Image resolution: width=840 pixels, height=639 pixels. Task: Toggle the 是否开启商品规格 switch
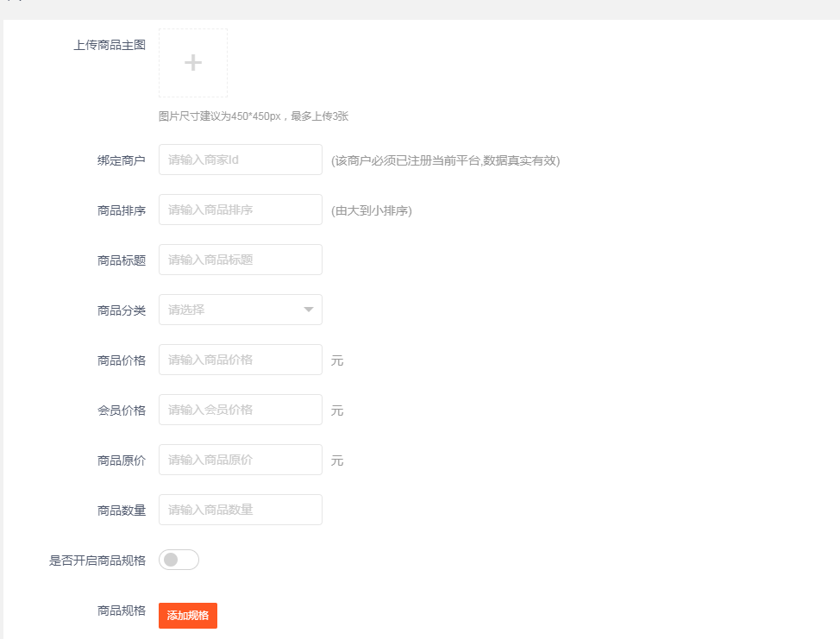pos(179,560)
